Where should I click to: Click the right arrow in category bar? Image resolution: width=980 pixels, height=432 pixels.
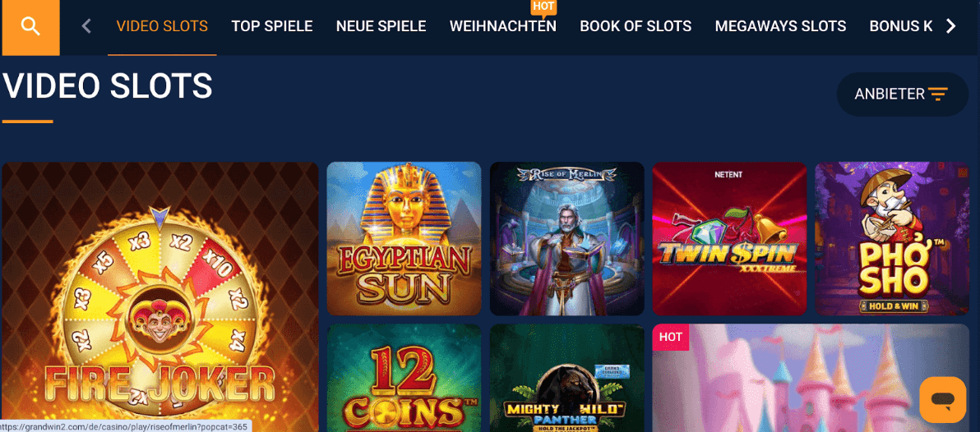(950, 26)
